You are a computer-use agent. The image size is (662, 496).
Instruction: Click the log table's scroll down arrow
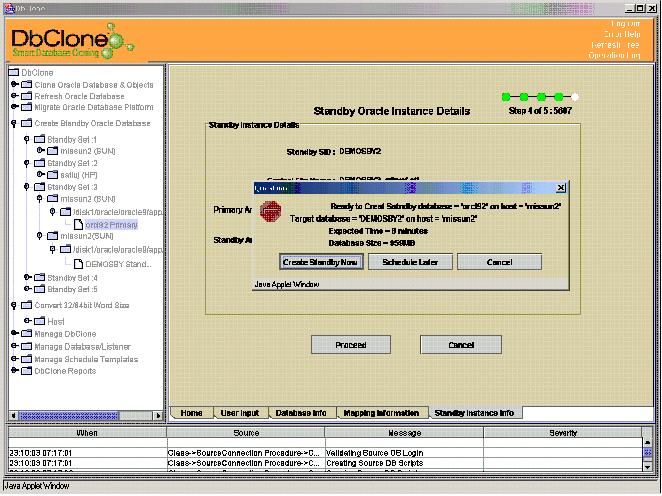point(647,466)
